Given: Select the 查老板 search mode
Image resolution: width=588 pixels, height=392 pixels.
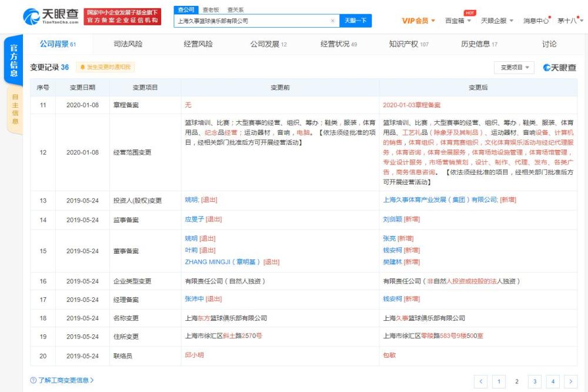Looking at the screenshot, I should pos(211,10).
